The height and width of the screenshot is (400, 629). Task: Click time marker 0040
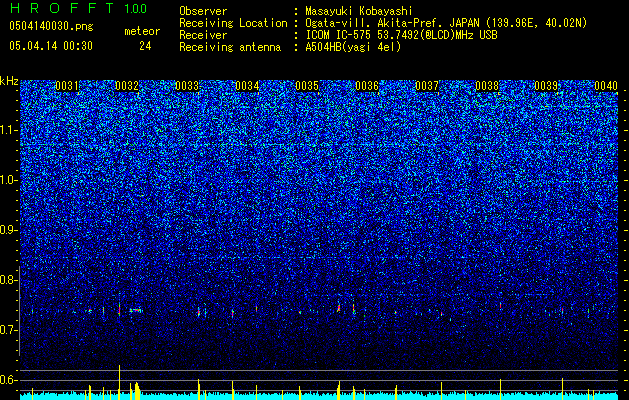606,86
